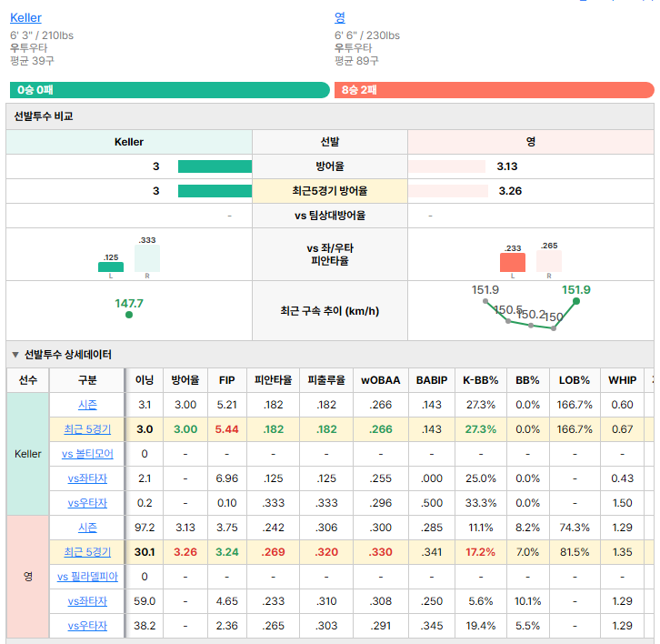Click the 최근 구속 추이 (km/h) label

click(330, 311)
